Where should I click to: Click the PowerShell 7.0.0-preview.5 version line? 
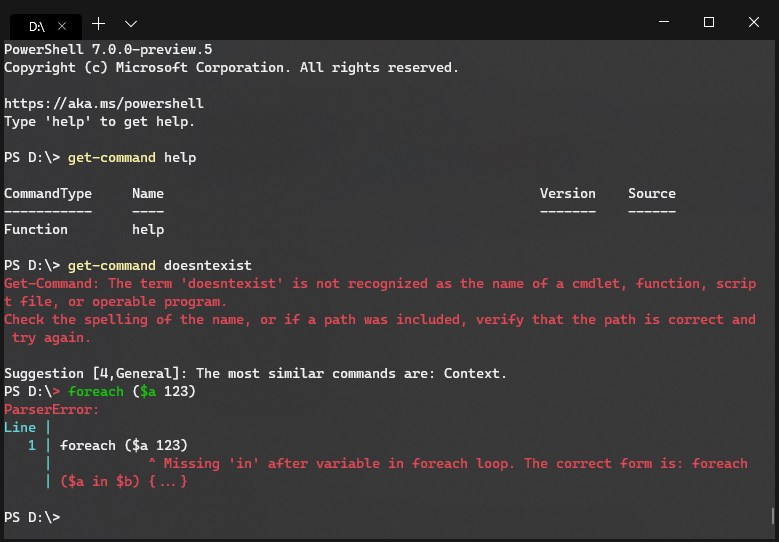click(108, 49)
